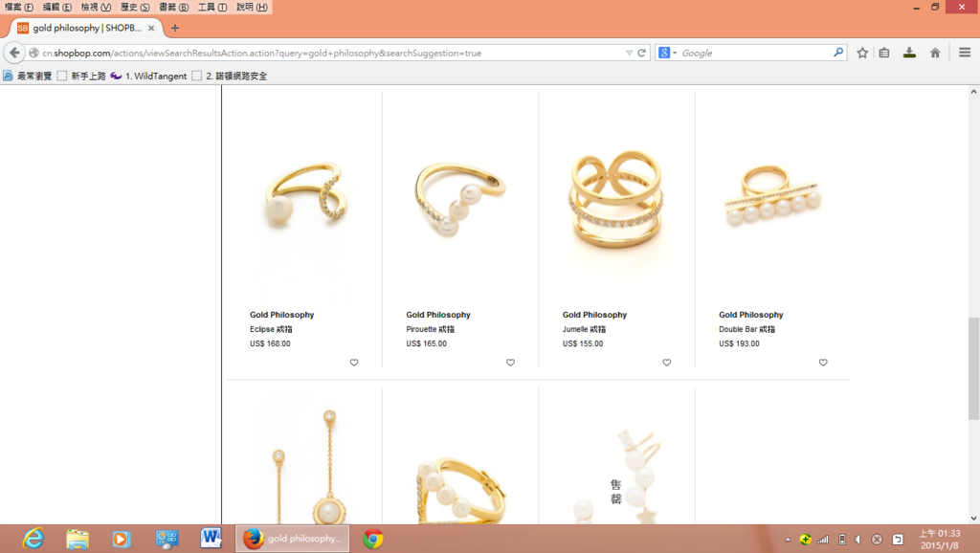
Task: Open the 編輯 (E) menu
Action: (56, 7)
